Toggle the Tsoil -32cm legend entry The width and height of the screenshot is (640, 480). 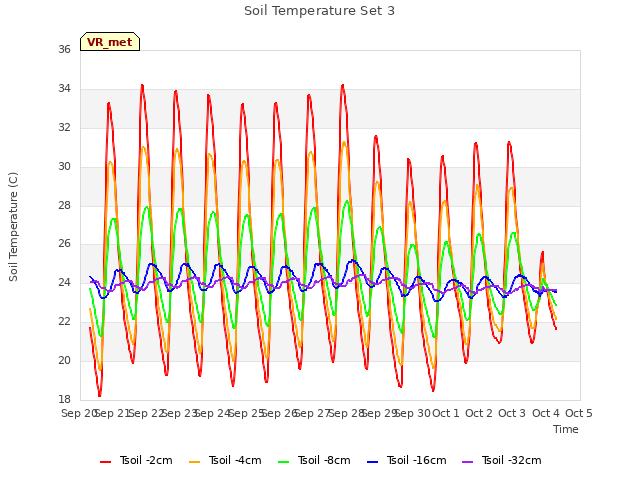(502, 460)
